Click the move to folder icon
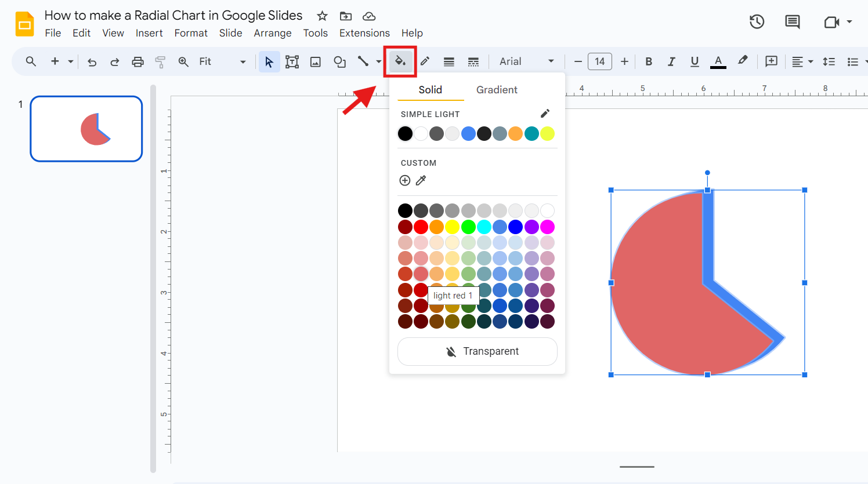The height and width of the screenshot is (484, 868). point(346,16)
